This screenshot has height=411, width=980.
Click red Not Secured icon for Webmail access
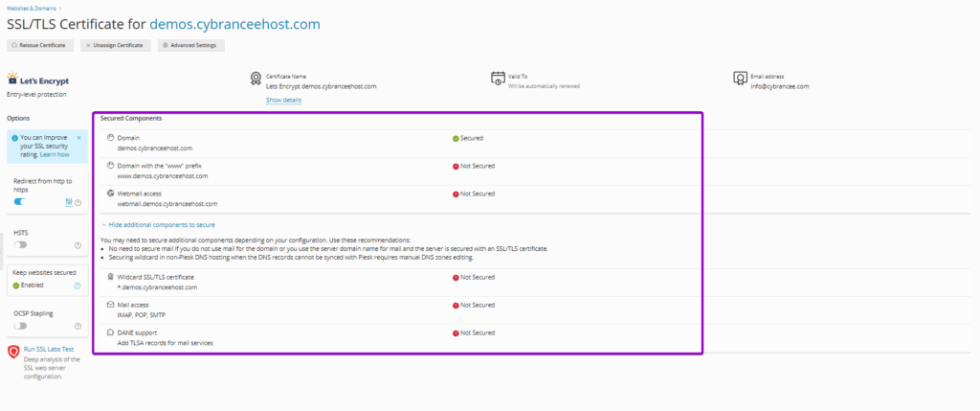456,194
